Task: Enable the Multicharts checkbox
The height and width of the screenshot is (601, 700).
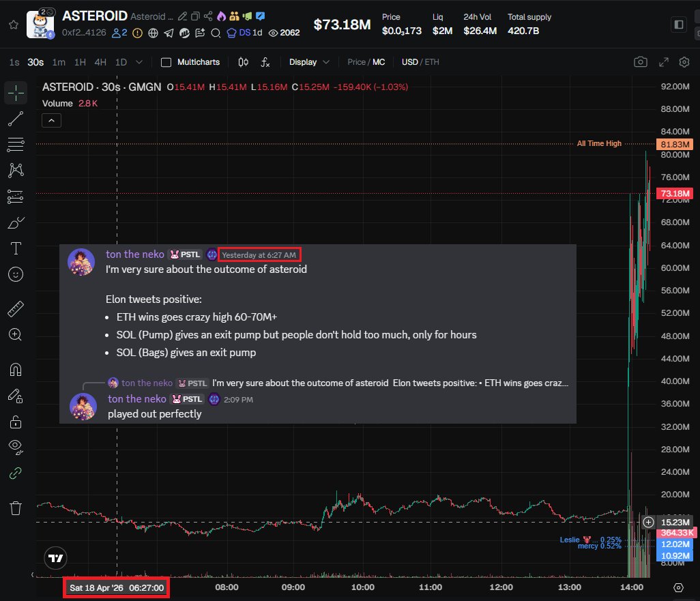Action: 166,62
